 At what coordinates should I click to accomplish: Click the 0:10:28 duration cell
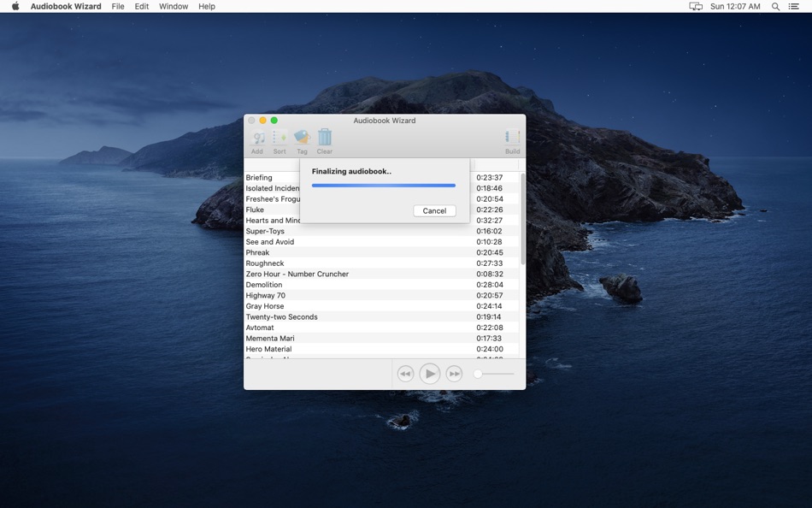490,241
